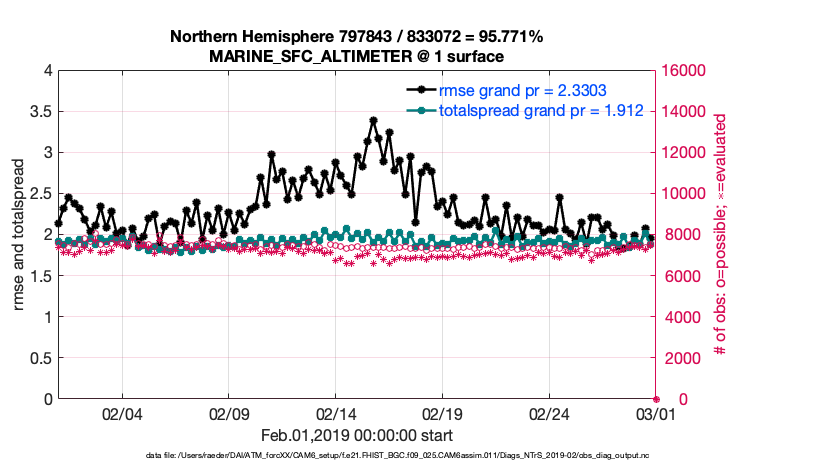Click the 'Feb.01,2019 00:00:00 start' x-axis label

tap(356, 435)
